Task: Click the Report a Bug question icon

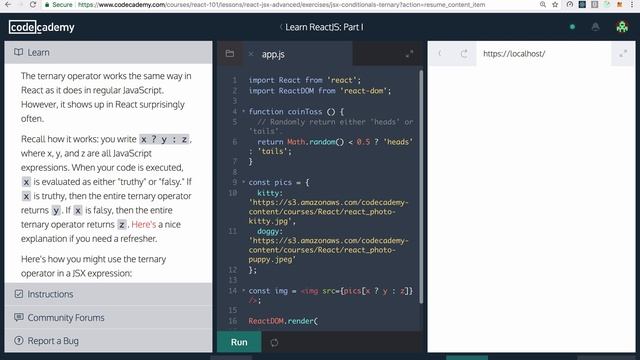Action: (19, 340)
